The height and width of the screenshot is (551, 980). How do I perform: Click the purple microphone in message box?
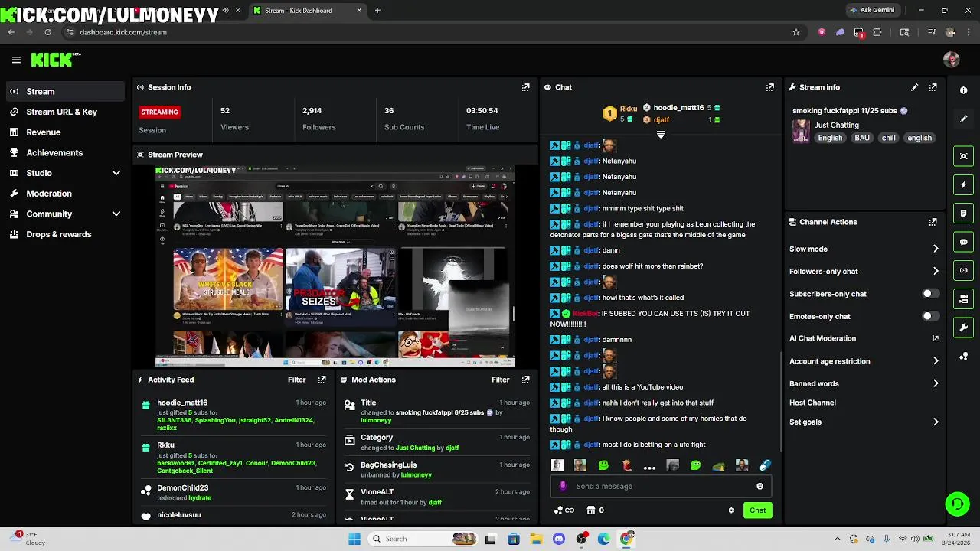point(563,486)
